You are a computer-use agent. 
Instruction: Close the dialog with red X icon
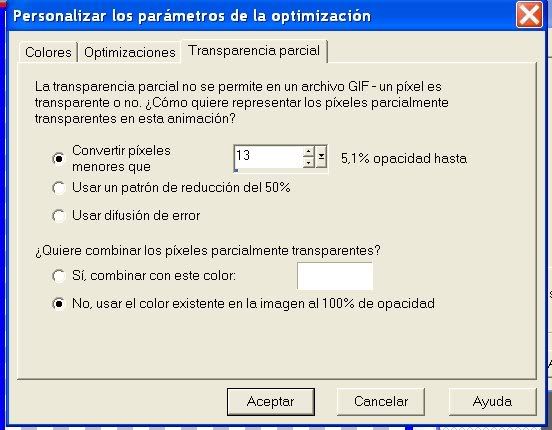coord(529,15)
